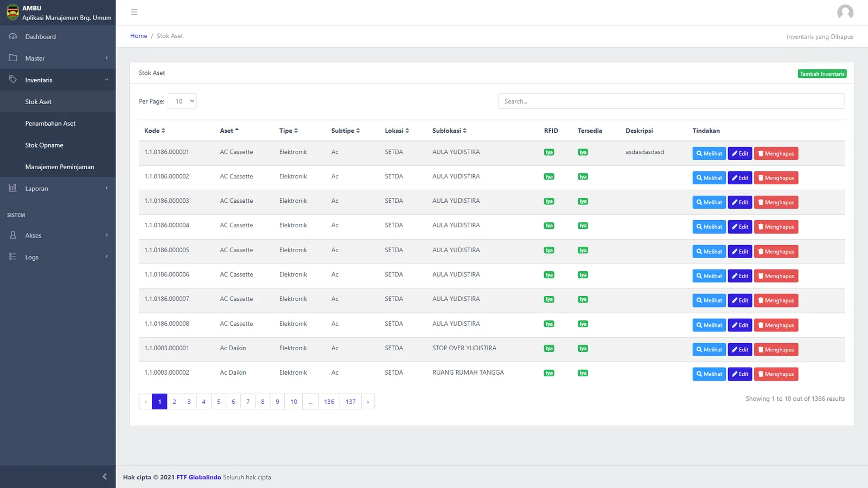
Task: Open the user profile avatar menu
Action: tap(845, 12)
